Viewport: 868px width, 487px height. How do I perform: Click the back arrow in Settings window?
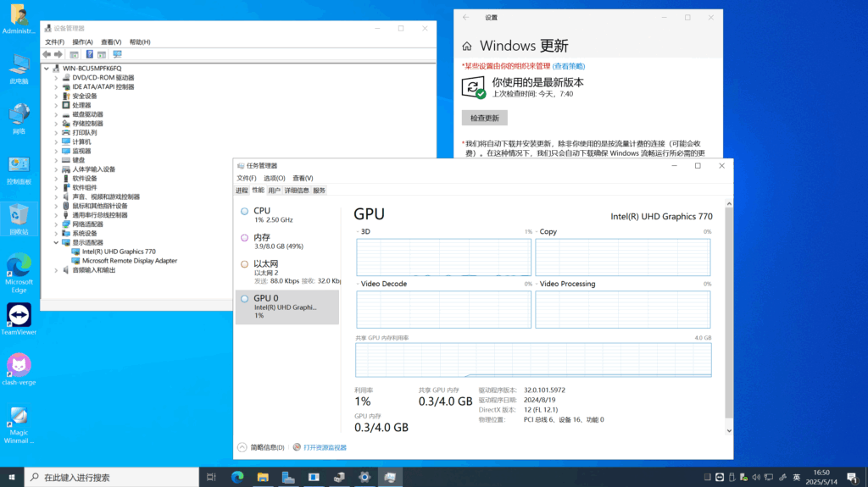(466, 18)
